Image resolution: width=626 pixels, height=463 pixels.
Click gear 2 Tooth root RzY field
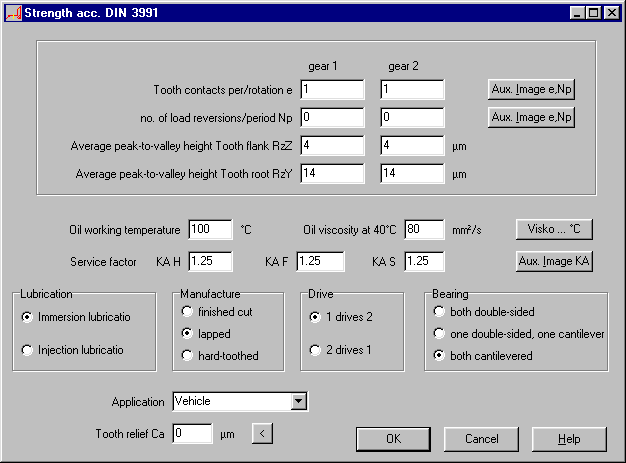412,174
